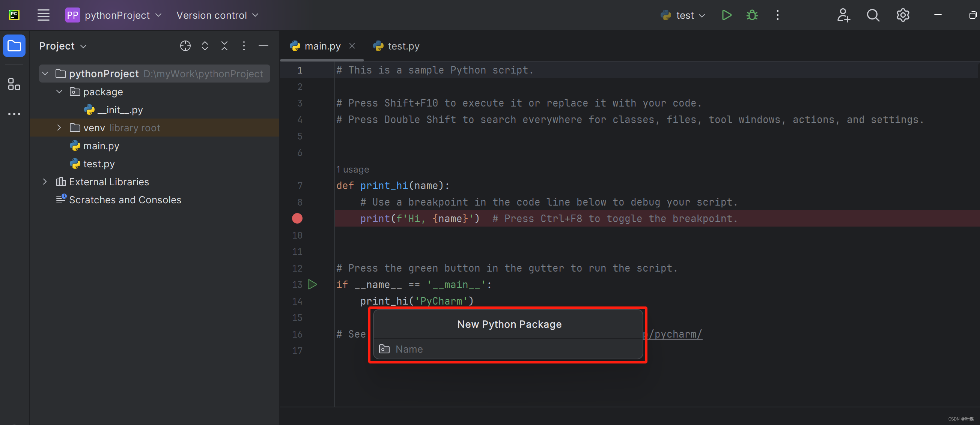Switch to test.py editor tab
The width and height of the screenshot is (980, 425).
click(x=396, y=46)
